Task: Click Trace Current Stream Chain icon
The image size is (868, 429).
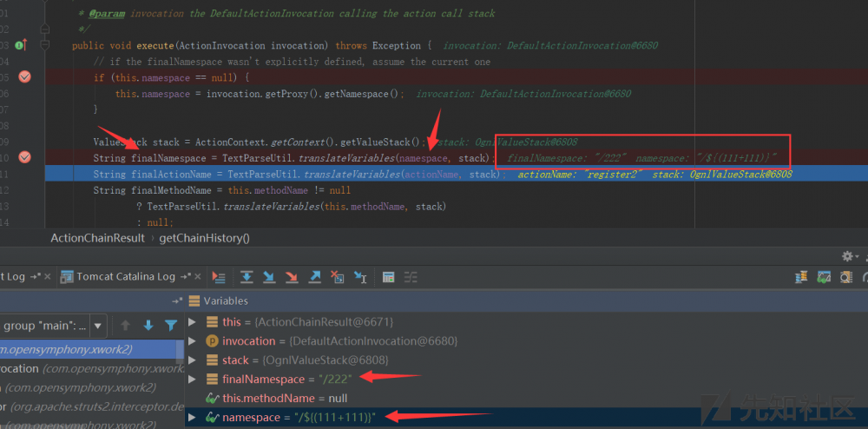Action: pos(411,277)
